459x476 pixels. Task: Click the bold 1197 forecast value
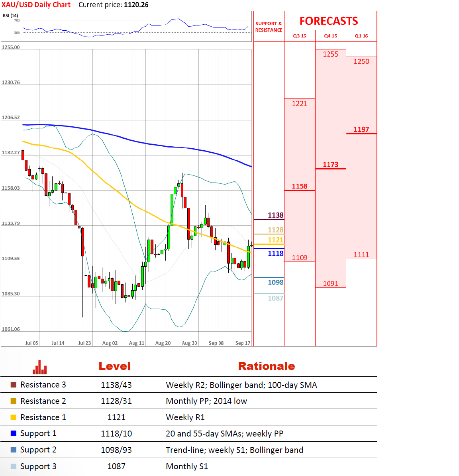tap(361, 129)
